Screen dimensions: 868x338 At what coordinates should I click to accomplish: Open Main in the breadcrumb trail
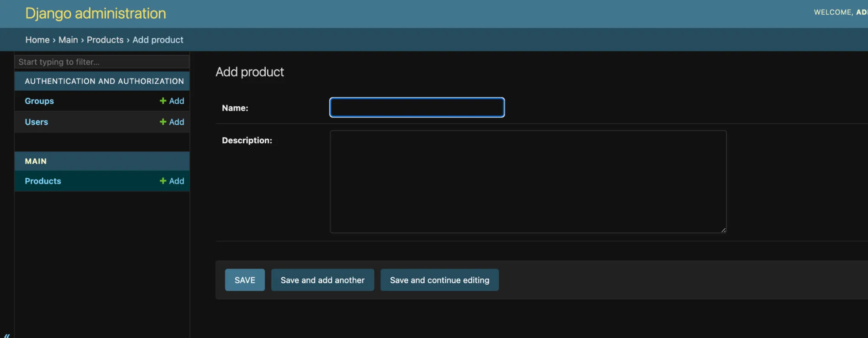point(68,40)
